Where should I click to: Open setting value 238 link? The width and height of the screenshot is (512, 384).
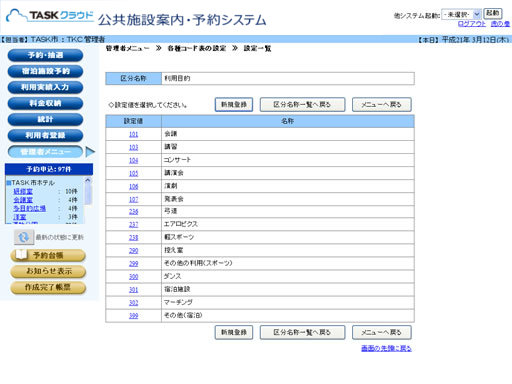133,238
